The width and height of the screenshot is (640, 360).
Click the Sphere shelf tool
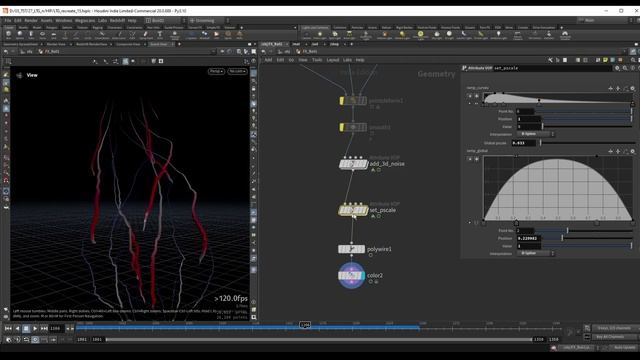click(x=20, y=35)
